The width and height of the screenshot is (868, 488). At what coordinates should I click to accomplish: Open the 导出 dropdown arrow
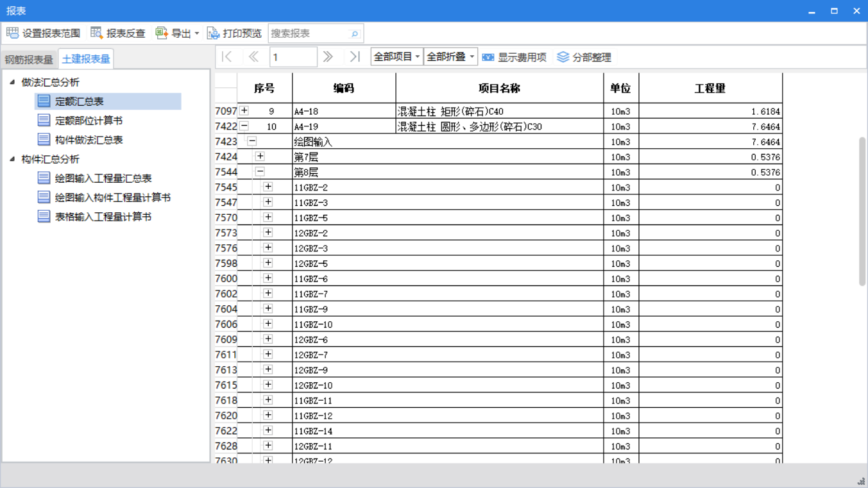pyautogui.click(x=197, y=33)
